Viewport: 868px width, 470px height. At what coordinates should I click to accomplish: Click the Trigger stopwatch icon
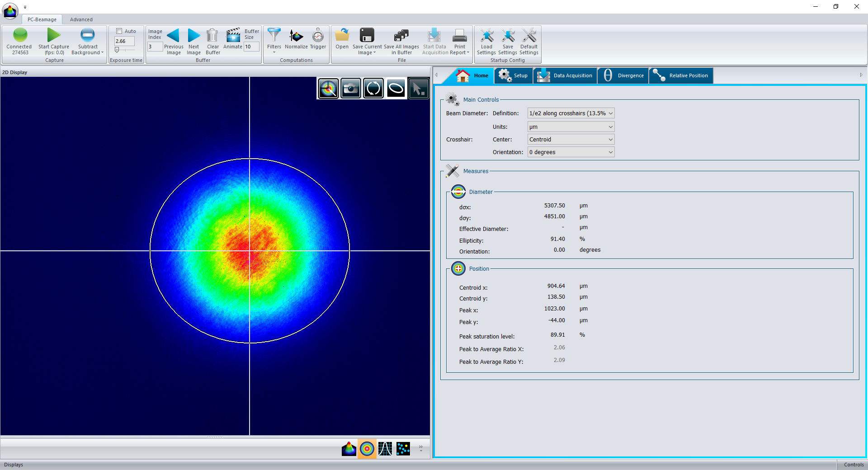pyautogui.click(x=318, y=36)
